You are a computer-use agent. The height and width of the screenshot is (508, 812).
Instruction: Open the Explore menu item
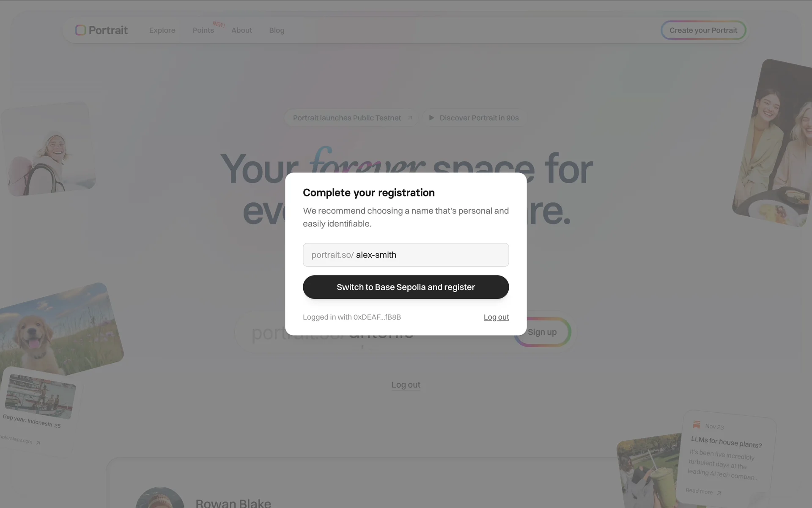[162, 30]
